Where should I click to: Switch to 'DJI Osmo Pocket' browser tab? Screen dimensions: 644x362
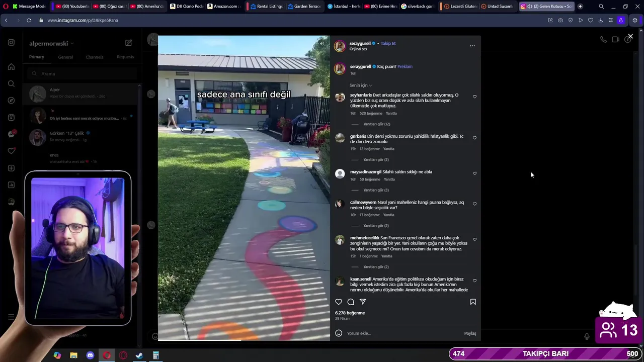[187, 6]
